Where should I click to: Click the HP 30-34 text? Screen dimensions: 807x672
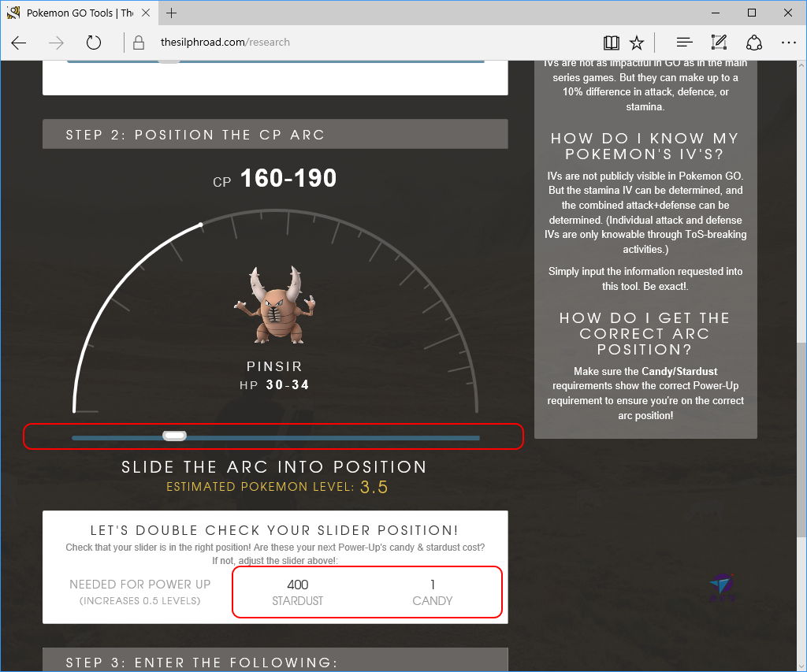coord(274,385)
